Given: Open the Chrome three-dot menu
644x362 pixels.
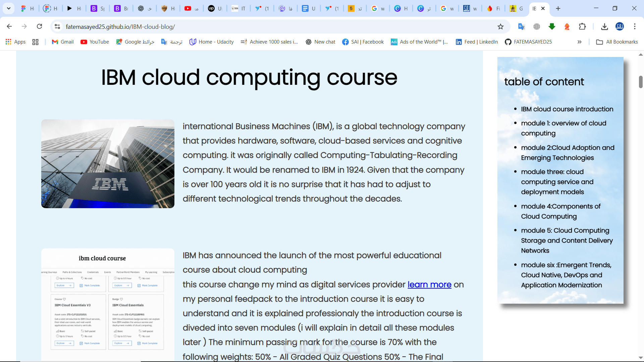Looking at the screenshot, I should coord(635,26).
